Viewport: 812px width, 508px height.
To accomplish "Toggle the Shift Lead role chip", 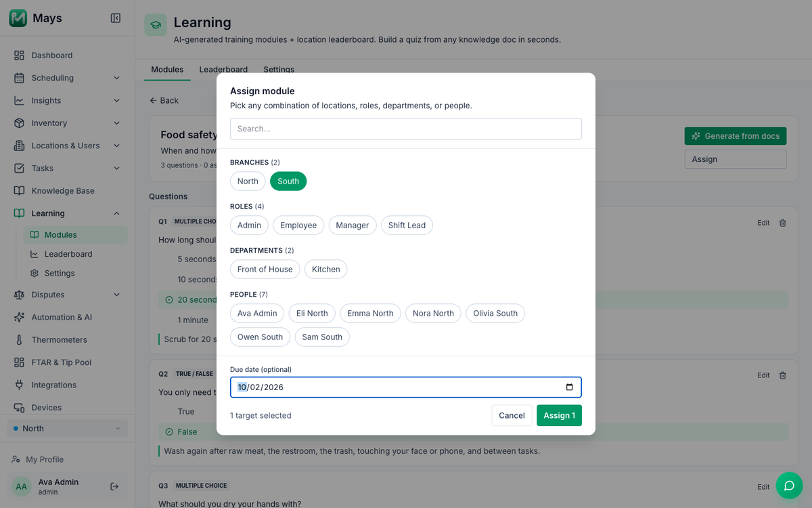I will [x=407, y=226].
